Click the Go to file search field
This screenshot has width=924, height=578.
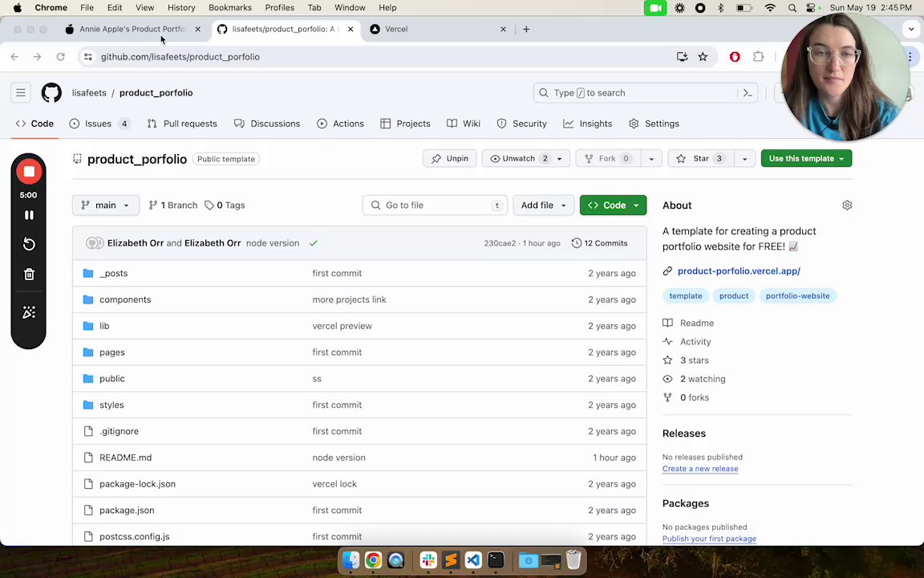(x=435, y=206)
